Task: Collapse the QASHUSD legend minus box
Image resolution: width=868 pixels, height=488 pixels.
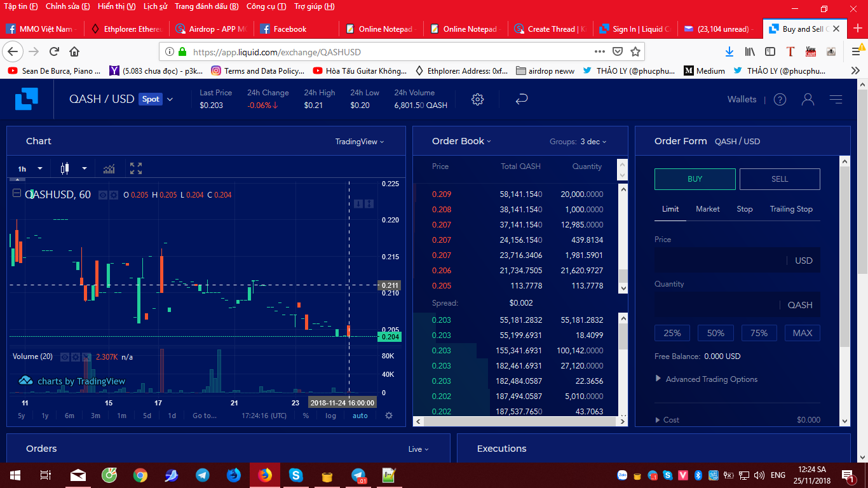Action: tap(17, 194)
